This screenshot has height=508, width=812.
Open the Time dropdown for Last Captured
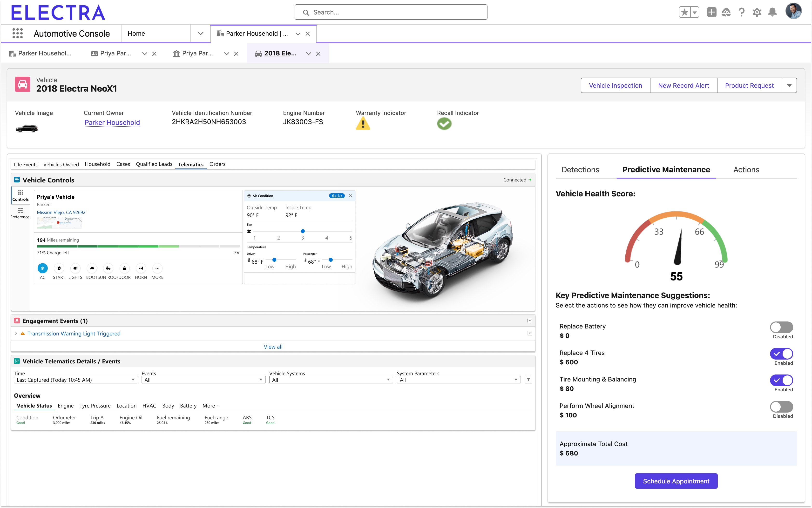[76, 380]
